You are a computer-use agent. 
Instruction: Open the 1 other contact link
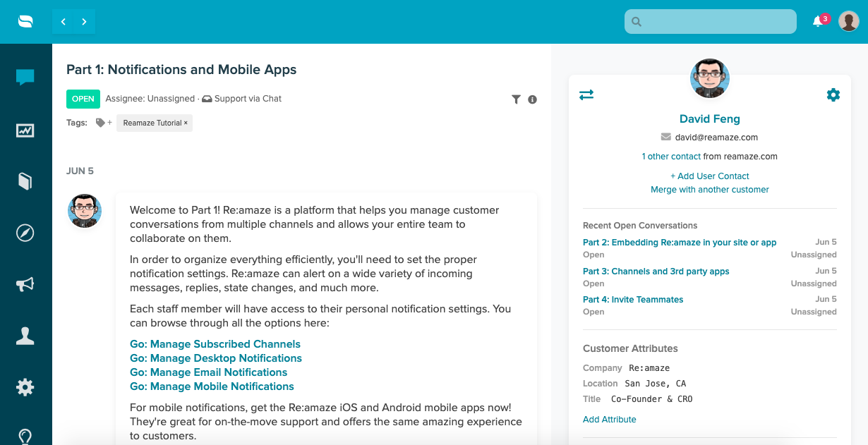coord(671,157)
